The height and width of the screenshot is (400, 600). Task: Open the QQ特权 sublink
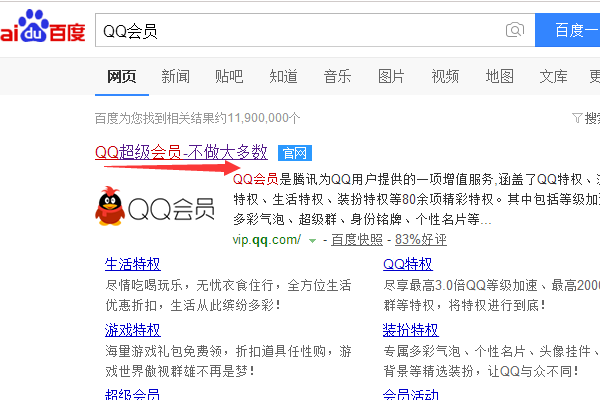[x=408, y=264]
